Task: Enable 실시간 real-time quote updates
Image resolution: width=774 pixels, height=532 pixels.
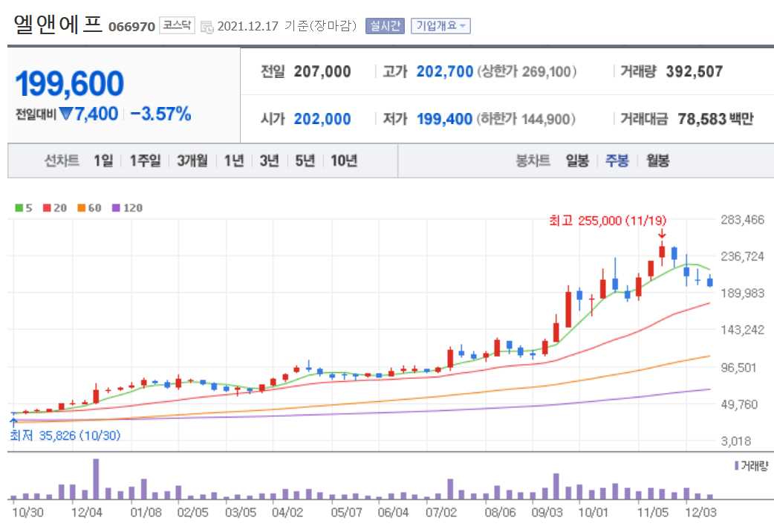Action: click(x=386, y=24)
